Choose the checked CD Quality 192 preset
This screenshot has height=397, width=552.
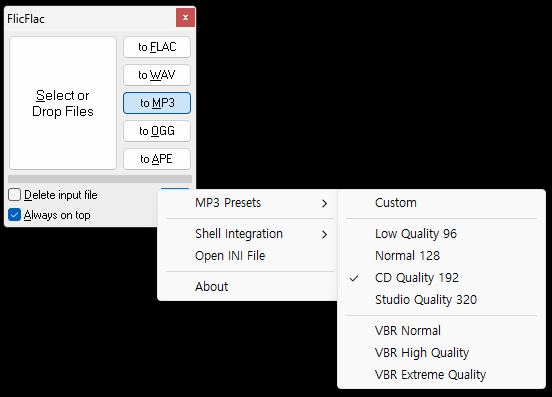[x=441, y=278]
